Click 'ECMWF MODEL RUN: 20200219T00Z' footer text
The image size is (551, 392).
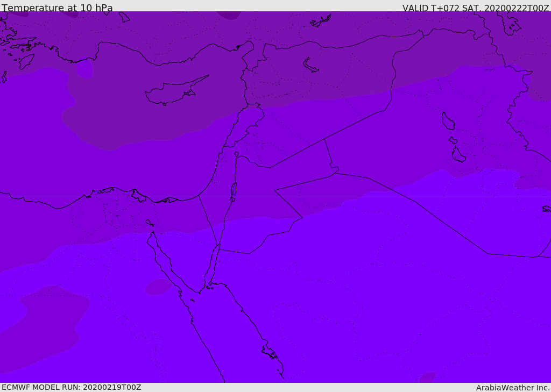[x=72, y=387]
